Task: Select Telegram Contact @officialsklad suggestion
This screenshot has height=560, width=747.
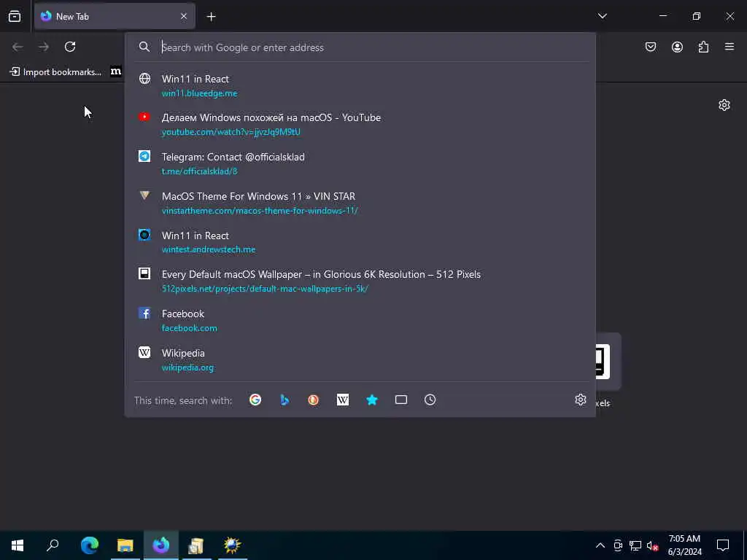Action: [360, 164]
